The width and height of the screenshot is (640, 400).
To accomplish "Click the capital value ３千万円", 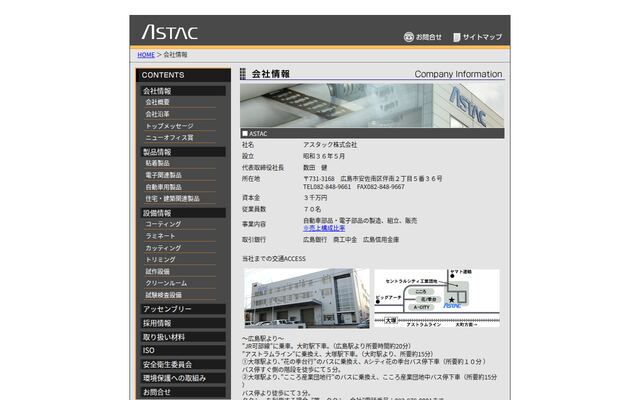I will tap(315, 198).
